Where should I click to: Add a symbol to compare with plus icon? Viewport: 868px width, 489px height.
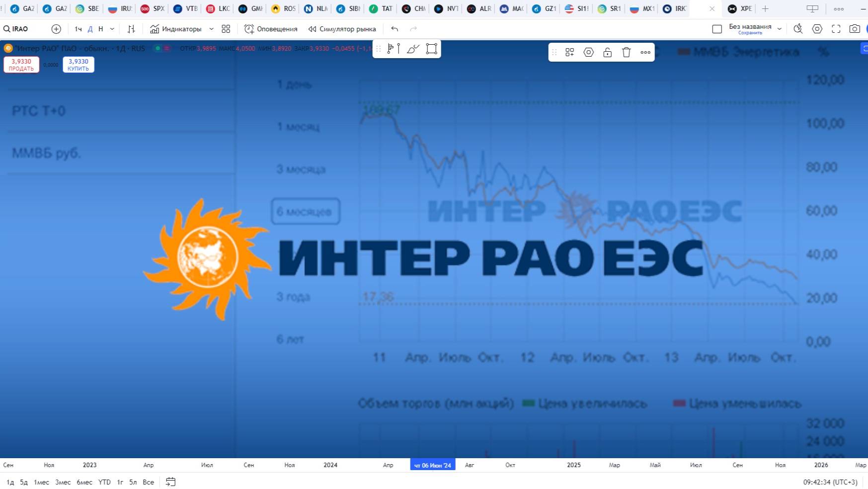tap(56, 29)
